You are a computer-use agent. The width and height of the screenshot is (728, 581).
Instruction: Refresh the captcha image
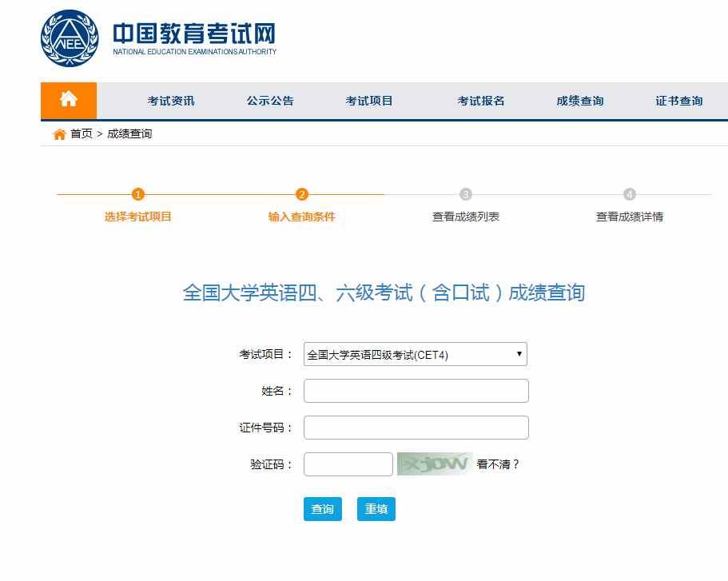[435, 464]
